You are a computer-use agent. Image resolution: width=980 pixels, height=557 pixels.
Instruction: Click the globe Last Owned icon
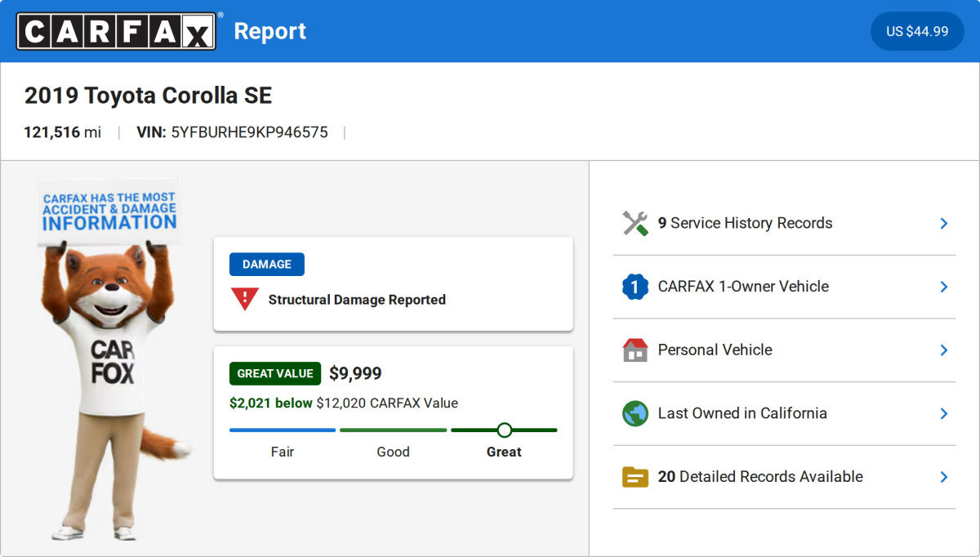pyautogui.click(x=635, y=413)
